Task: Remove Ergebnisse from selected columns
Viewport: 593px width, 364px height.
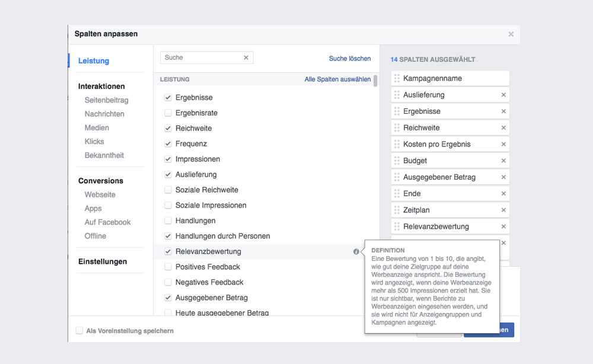Action: (x=503, y=111)
